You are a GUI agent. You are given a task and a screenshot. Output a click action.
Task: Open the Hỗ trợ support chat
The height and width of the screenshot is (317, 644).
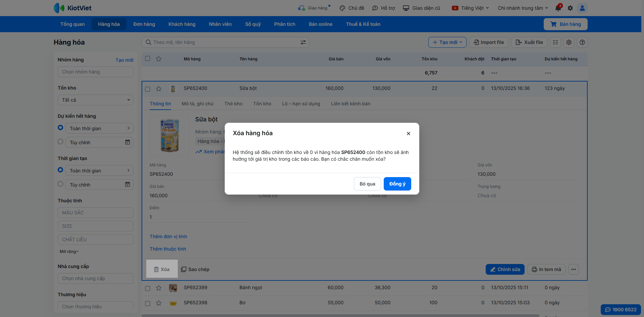coord(384,8)
